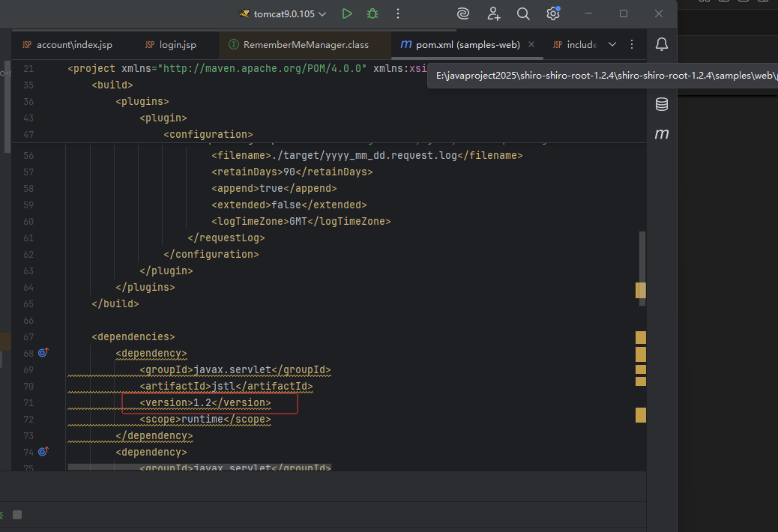Switch to the login.jsp tab

tap(177, 45)
